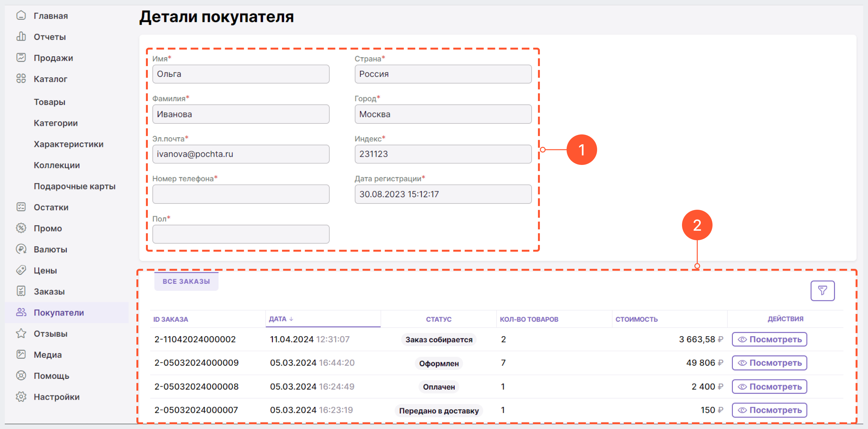Click the Фамилия field containing Иванова

[x=241, y=114]
